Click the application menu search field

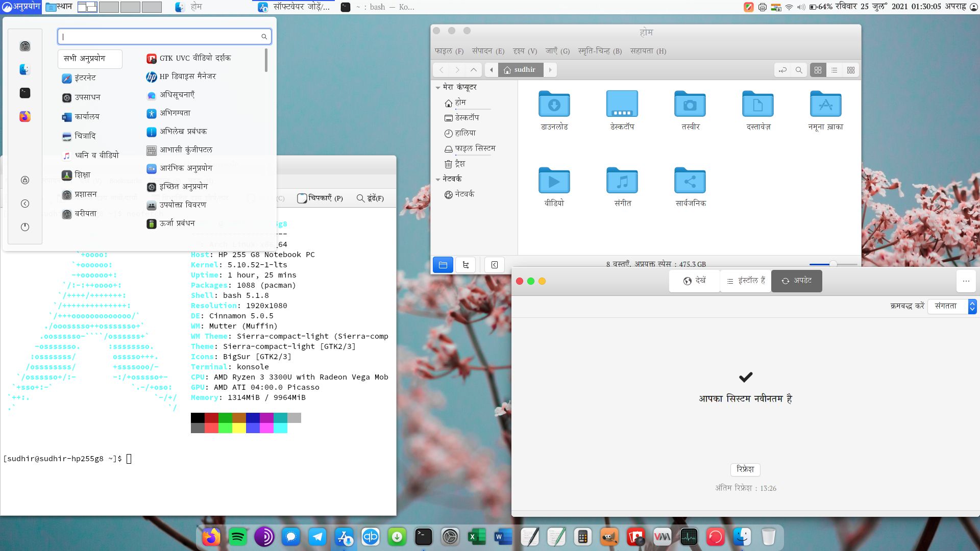[x=164, y=36]
